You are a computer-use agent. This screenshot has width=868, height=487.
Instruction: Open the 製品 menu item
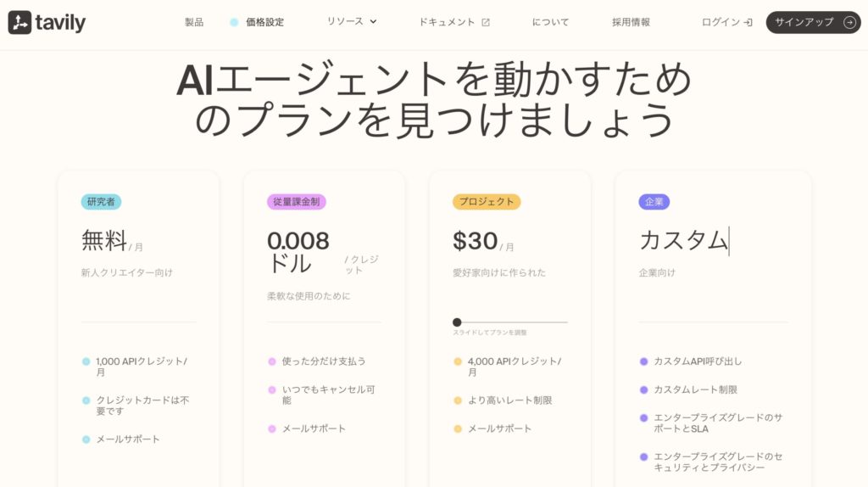194,22
